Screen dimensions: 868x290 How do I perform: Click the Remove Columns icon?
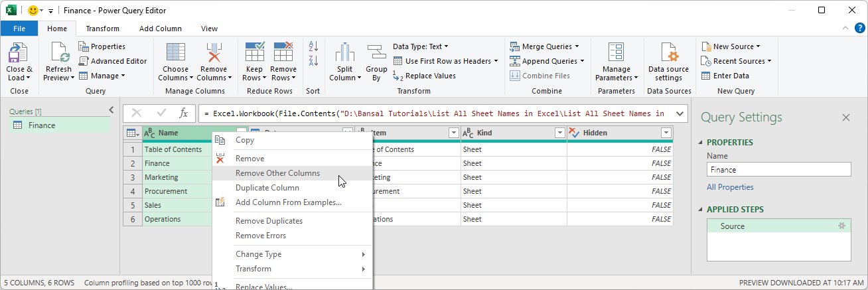[x=214, y=52]
